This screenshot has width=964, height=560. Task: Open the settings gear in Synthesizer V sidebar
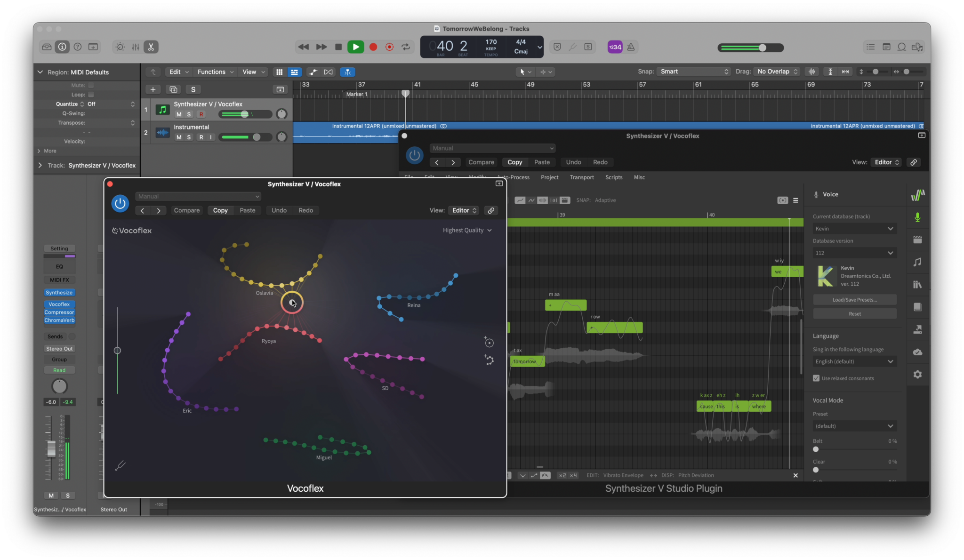coord(917,374)
